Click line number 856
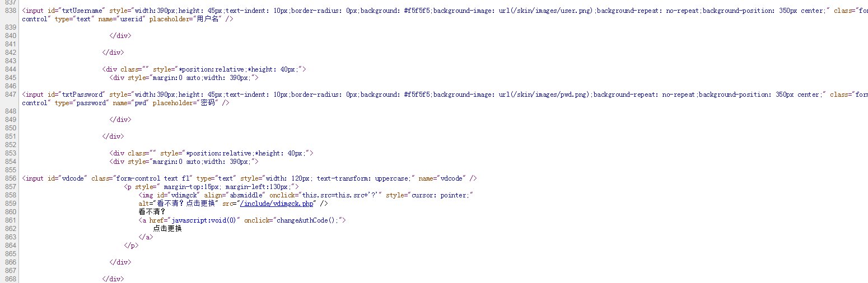The image size is (868, 283). pos(10,178)
